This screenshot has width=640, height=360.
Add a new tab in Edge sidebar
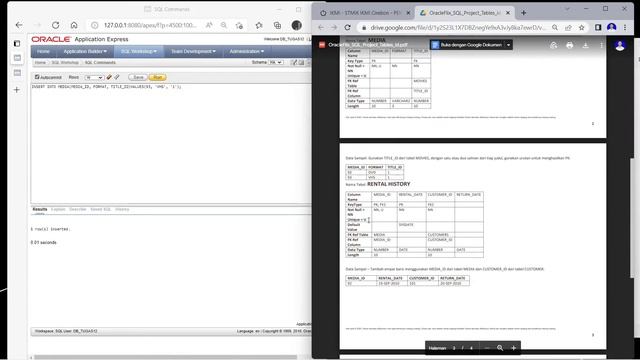click(x=17, y=89)
